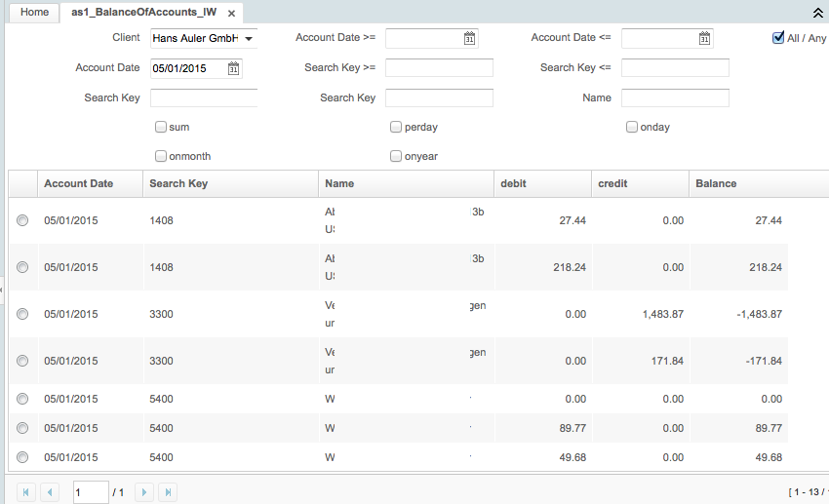Jump to last page of results
The width and height of the screenshot is (829, 504).
[167, 492]
